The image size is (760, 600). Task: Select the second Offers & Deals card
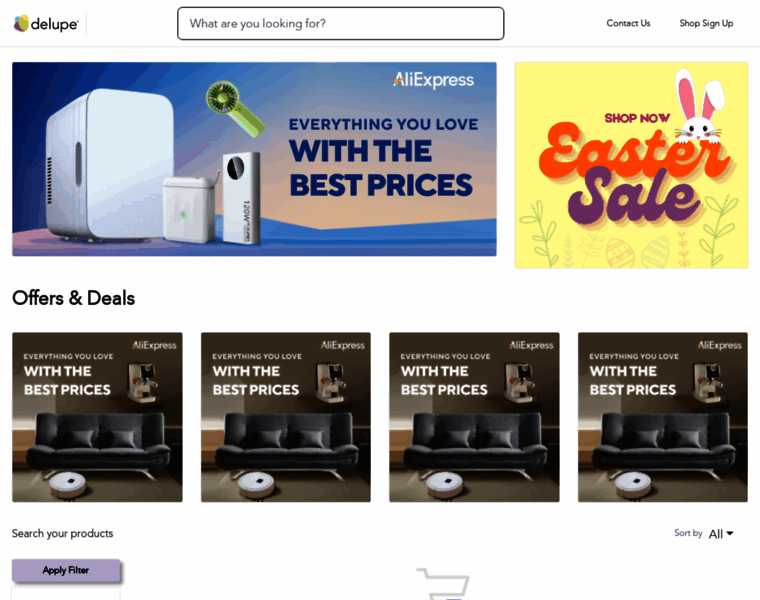coord(286,417)
